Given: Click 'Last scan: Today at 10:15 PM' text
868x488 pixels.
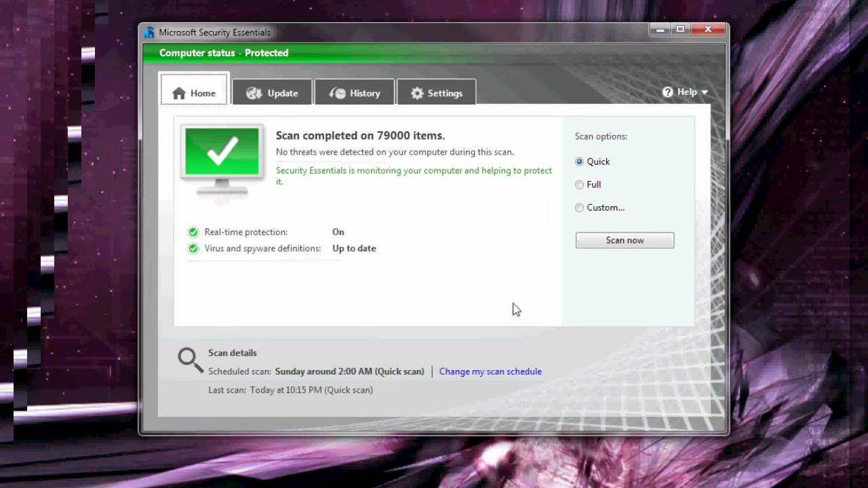Looking at the screenshot, I should (290, 390).
